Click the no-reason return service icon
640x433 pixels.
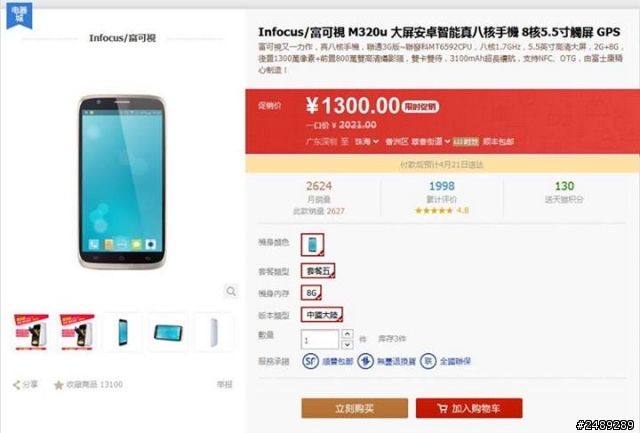[365, 361]
